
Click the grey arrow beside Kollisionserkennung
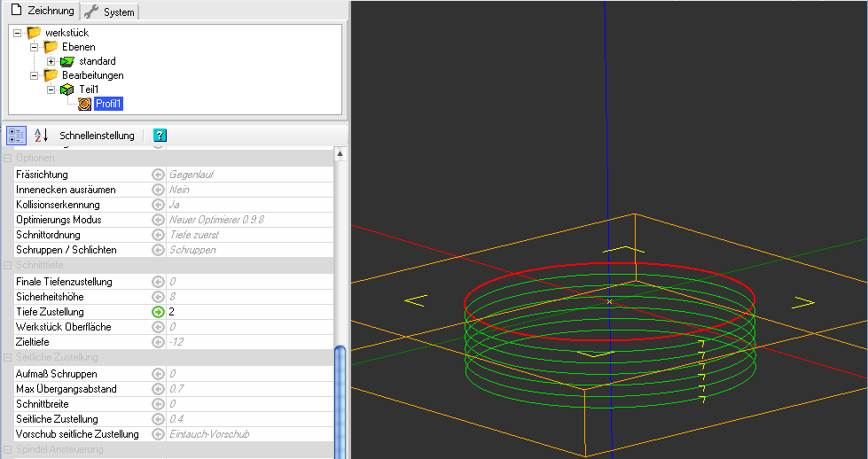click(157, 205)
